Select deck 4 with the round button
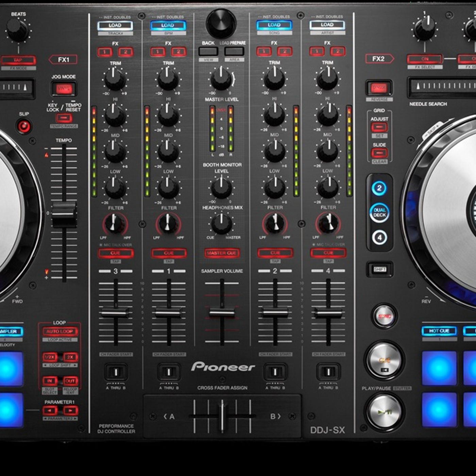 [x=379, y=238]
